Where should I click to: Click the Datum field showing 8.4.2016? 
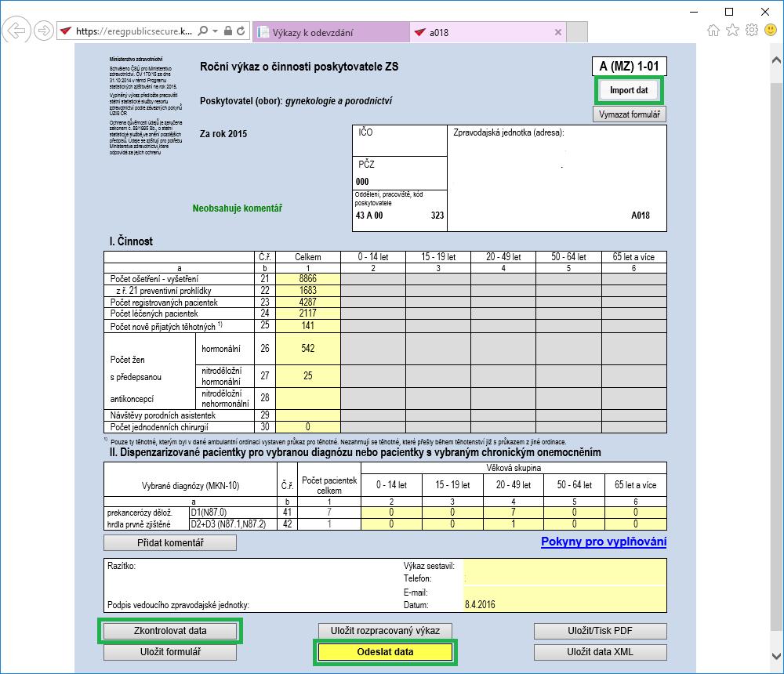pyautogui.click(x=564, y=605)
